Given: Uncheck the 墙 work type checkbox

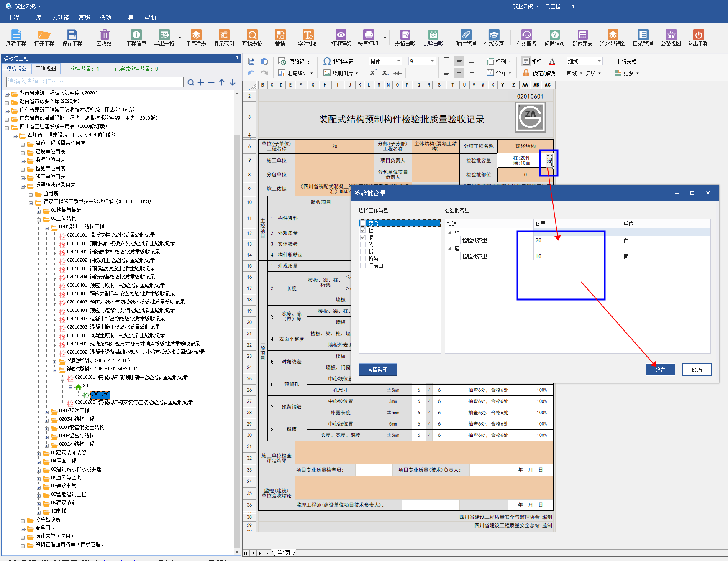Looking at the screenshot, I should pos(363,237).
